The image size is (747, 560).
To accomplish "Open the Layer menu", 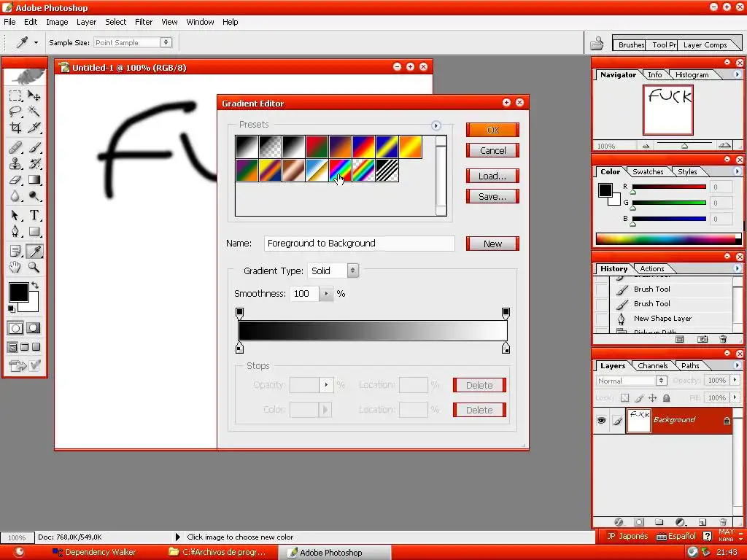I will [86, 22].
